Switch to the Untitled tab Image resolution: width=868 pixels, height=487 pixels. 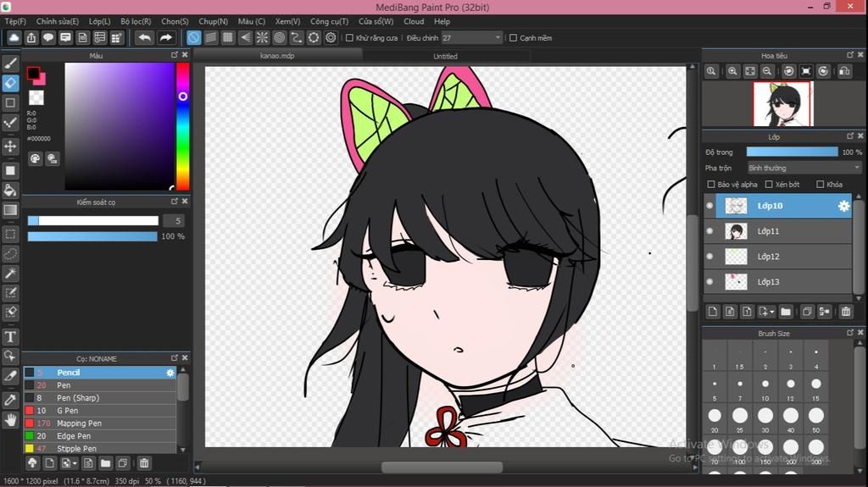[446, 57]
